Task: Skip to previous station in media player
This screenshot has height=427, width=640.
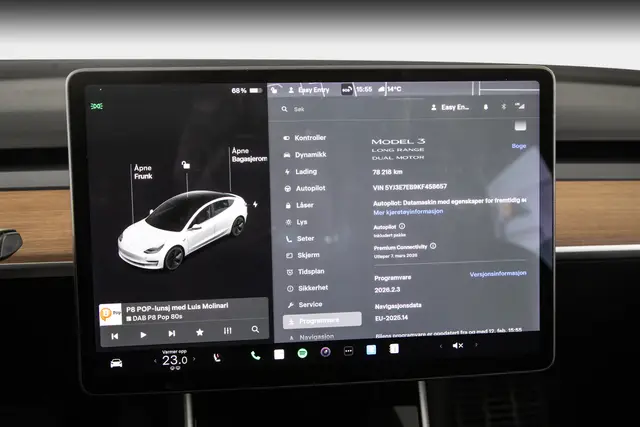Action: coord(115,336)
